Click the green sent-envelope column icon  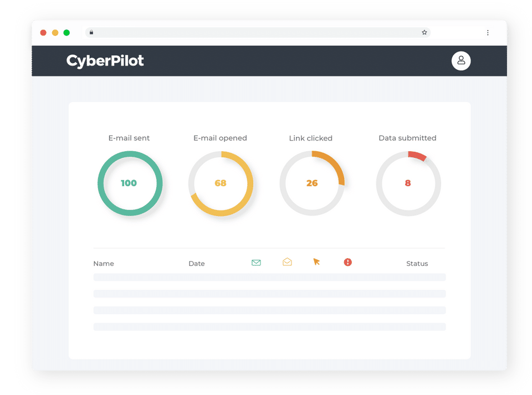256,263
